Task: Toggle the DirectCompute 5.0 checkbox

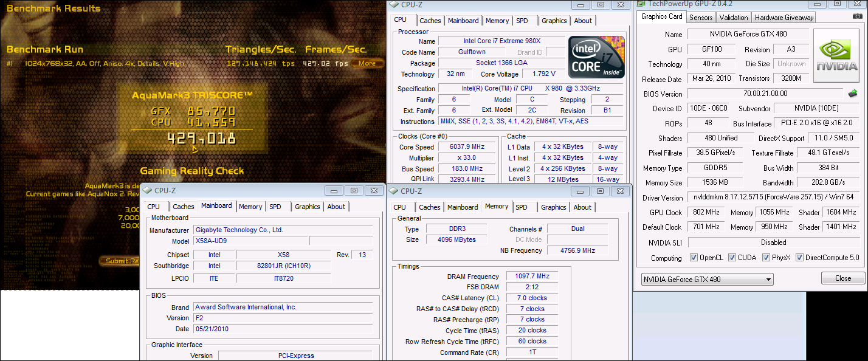Action: click(x=799, y=258)
